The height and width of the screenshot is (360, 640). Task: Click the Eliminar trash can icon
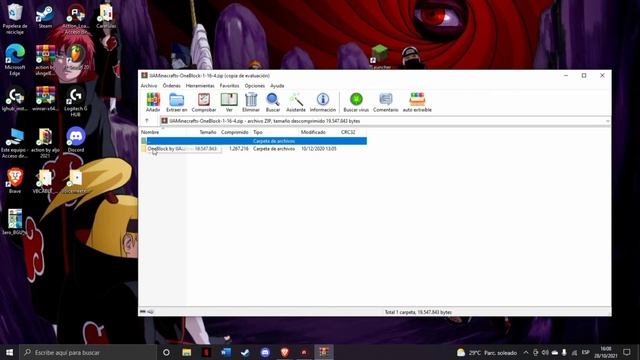(x=251, y=102)
